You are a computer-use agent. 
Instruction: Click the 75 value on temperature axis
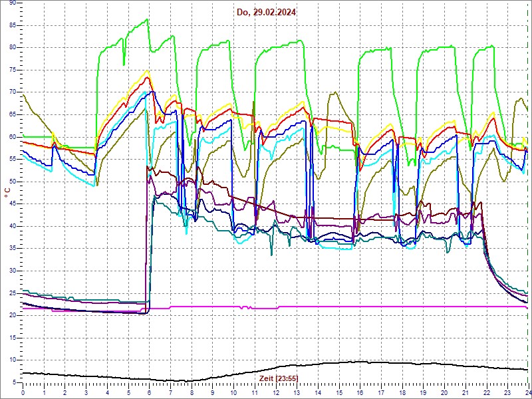pos(13,70)
